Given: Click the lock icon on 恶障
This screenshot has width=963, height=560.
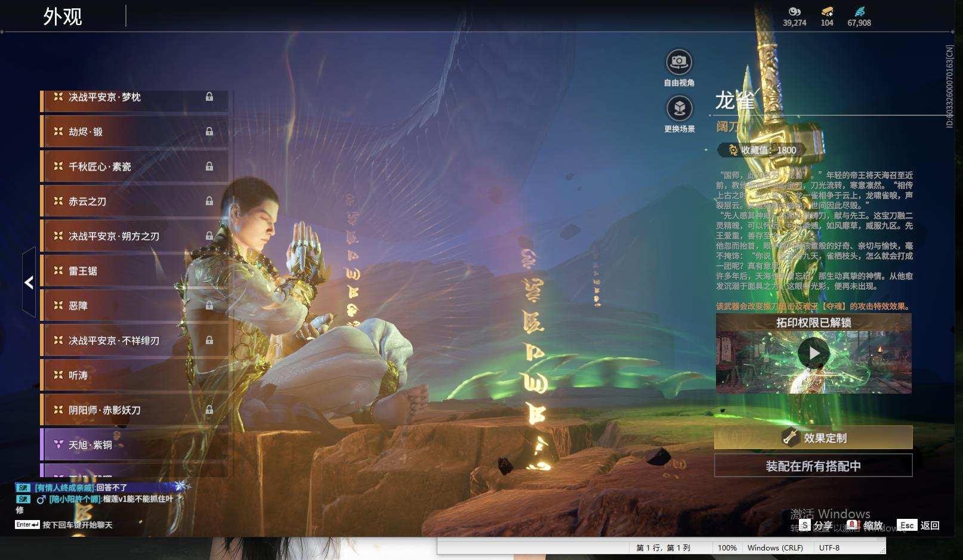Looking at the screenshot, I should click(209, 305).
